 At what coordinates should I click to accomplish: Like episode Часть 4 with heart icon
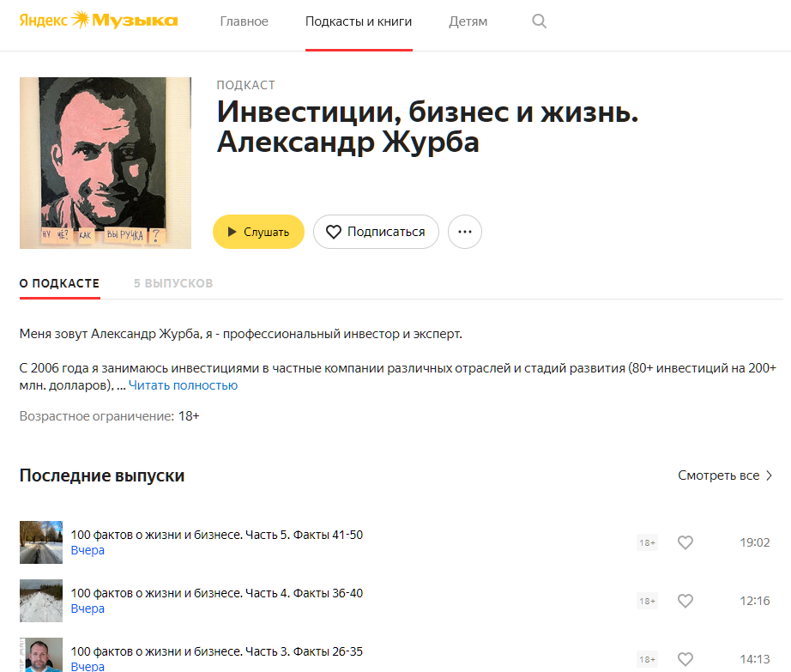(685, 601)
